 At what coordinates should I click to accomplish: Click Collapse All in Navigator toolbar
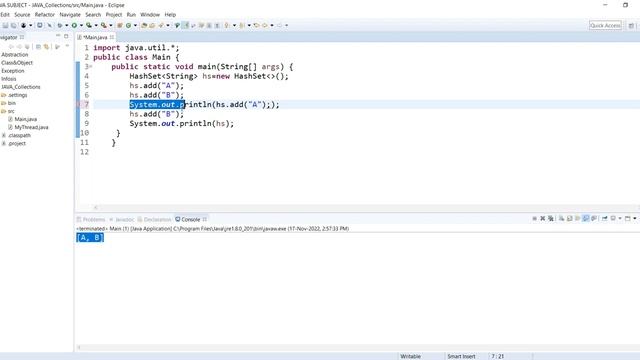pyautogui.click(x=38, y=47)
